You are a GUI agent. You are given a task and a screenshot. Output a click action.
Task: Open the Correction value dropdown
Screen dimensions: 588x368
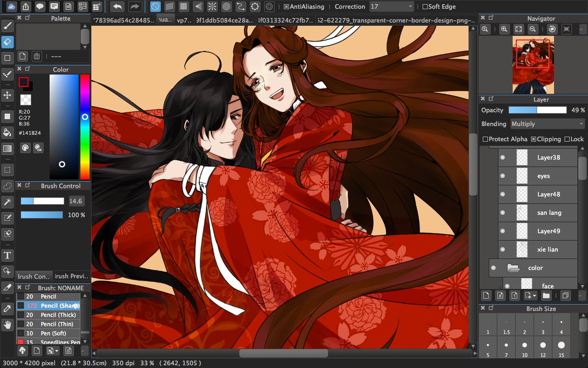(392, 7)
